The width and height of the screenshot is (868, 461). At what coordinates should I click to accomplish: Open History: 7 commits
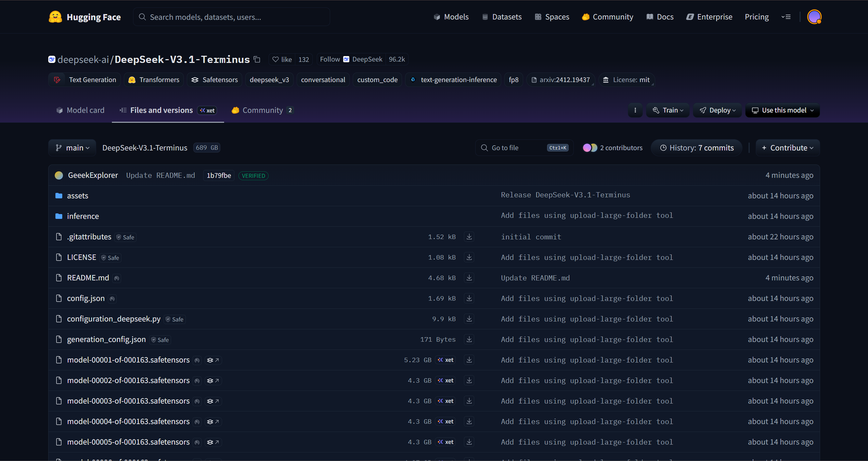[697, 148]
